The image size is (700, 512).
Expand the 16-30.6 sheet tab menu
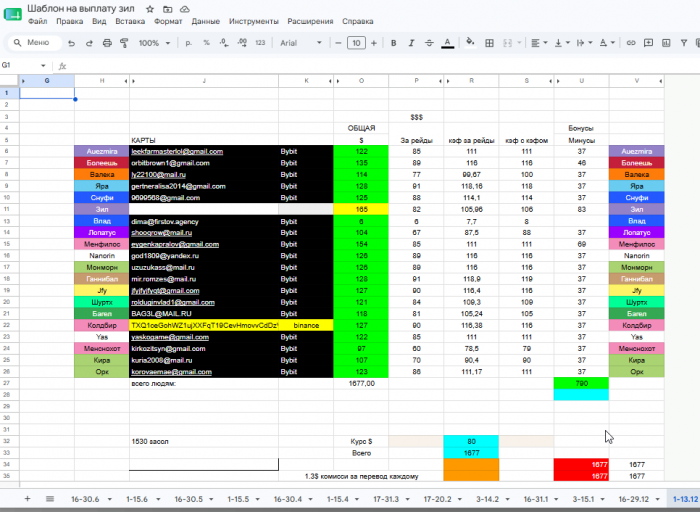109,499
